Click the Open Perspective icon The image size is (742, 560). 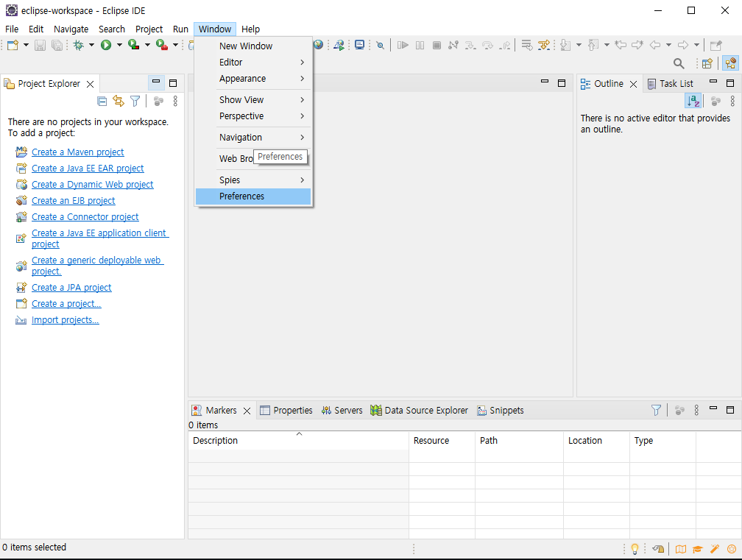[707, 63]
